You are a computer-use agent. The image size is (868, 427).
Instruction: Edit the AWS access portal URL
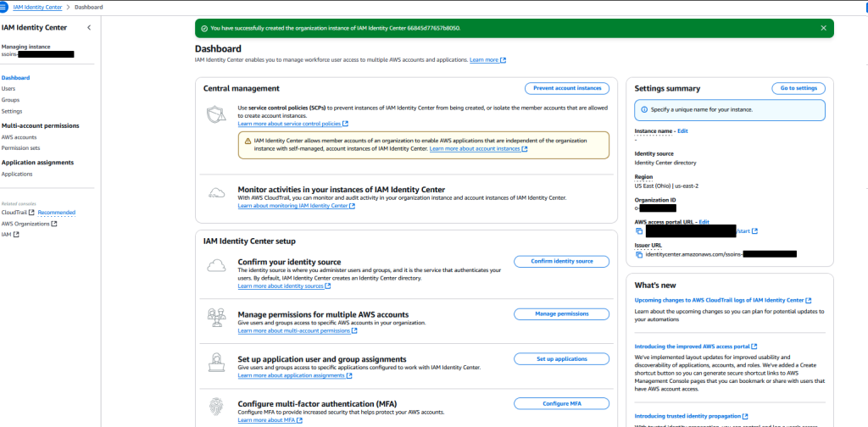click(x=704, y=222)
